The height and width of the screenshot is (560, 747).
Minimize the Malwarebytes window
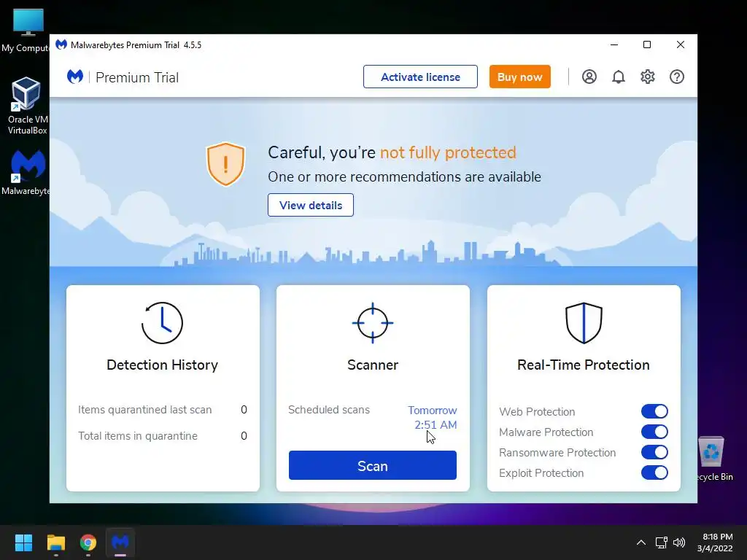[x=614, y=44]
